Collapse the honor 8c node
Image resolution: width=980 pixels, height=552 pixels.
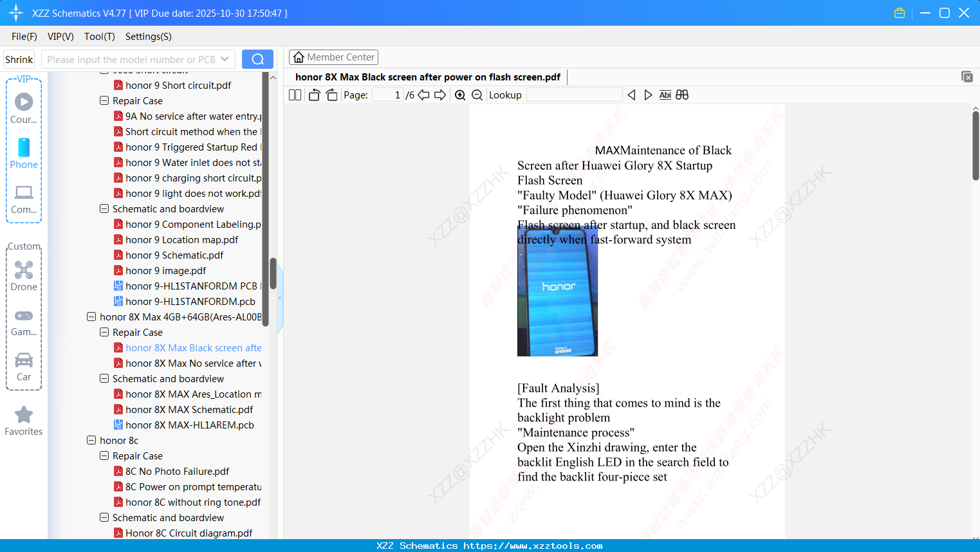point(91,440)
